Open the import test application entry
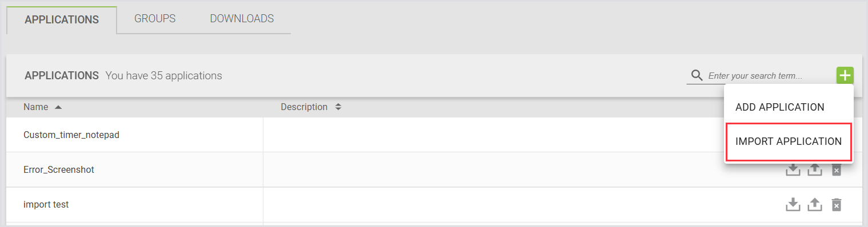 tap(46, 205)
